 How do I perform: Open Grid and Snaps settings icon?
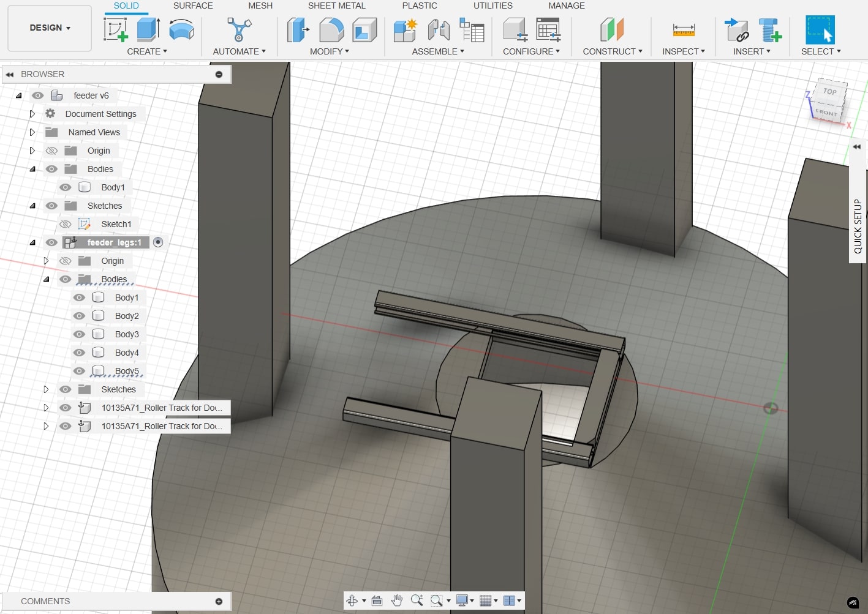point(485,601)
